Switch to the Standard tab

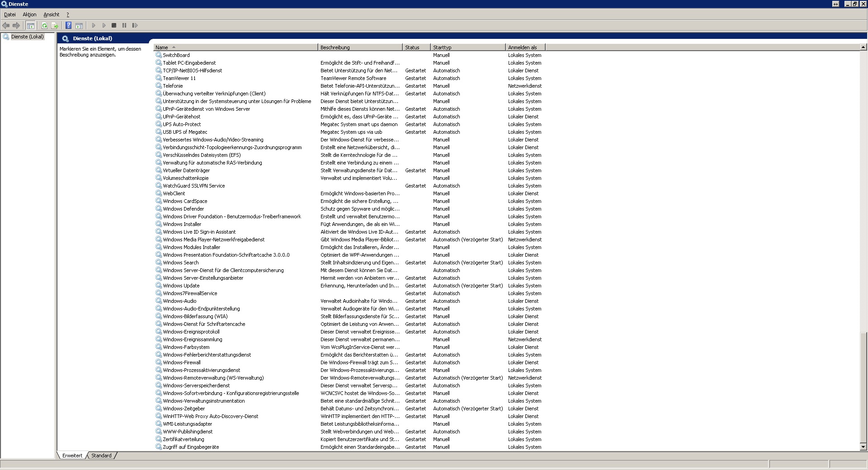pyautogui.click(x=101, y=456)
